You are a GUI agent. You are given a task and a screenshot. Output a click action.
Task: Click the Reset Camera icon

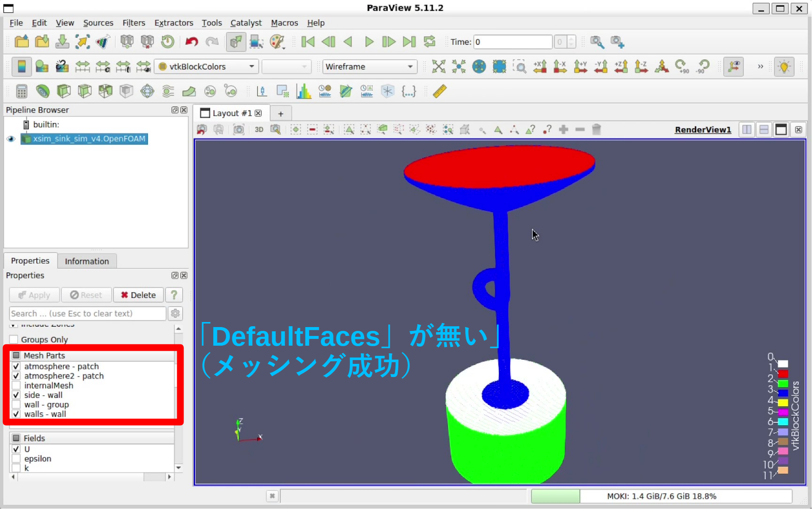[438, 66]
